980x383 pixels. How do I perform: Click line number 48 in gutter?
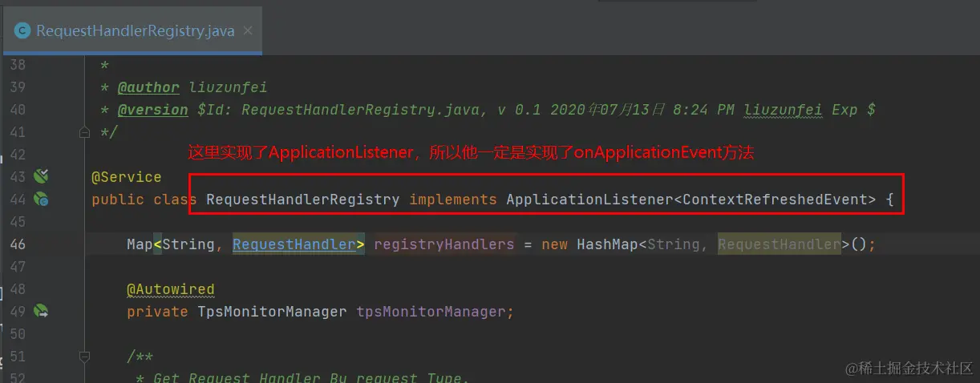tap(17, 288)
